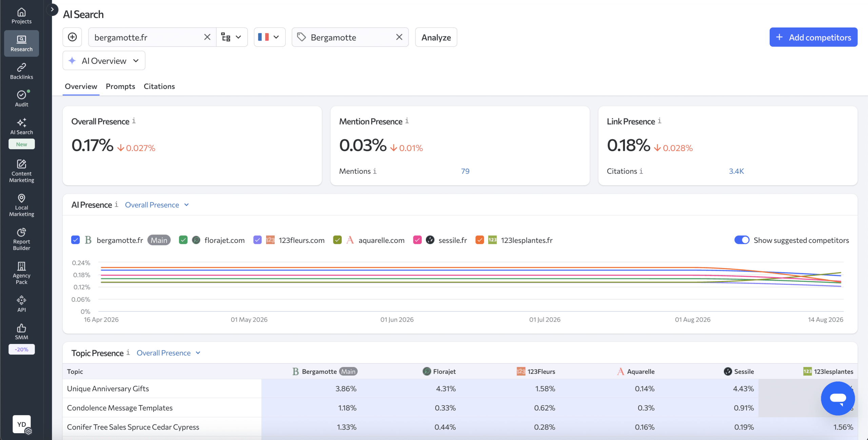Viewport: 868px width, 440px height.
Task: Clear the bergamotte.fr domain field
Action: pyautogui.click(x=207, y=37)
